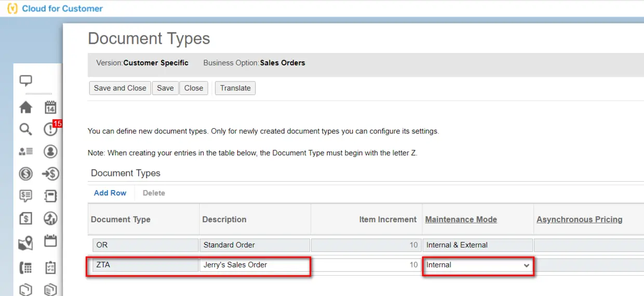Click the Jerry's Sales Order description field
This screenshot has height=296, width=644.
click(254, 265)
